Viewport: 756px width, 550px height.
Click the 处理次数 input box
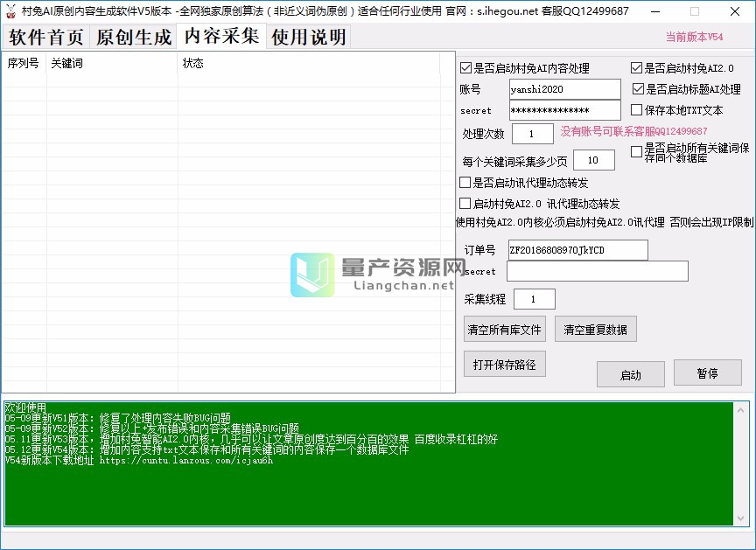532,134
